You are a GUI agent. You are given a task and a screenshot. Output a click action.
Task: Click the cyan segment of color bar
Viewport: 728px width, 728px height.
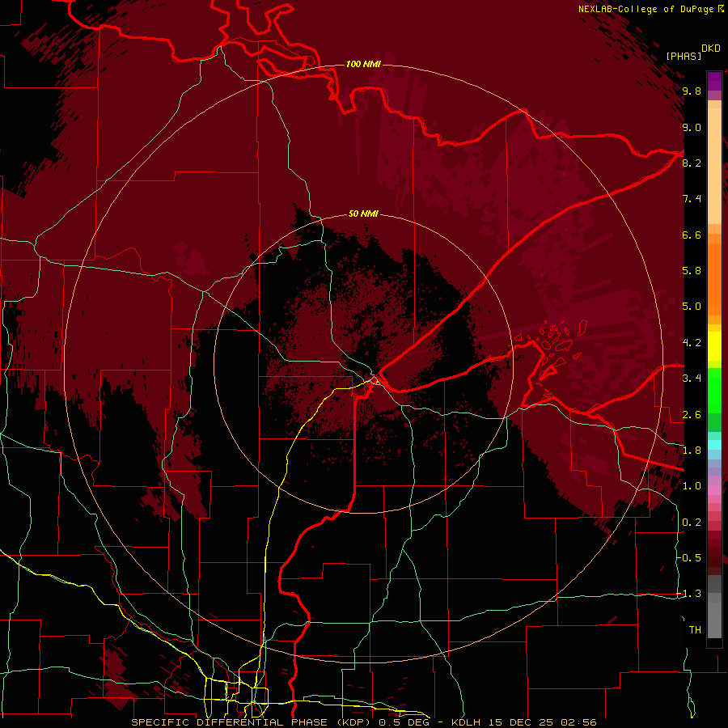(x=714, y=445)
